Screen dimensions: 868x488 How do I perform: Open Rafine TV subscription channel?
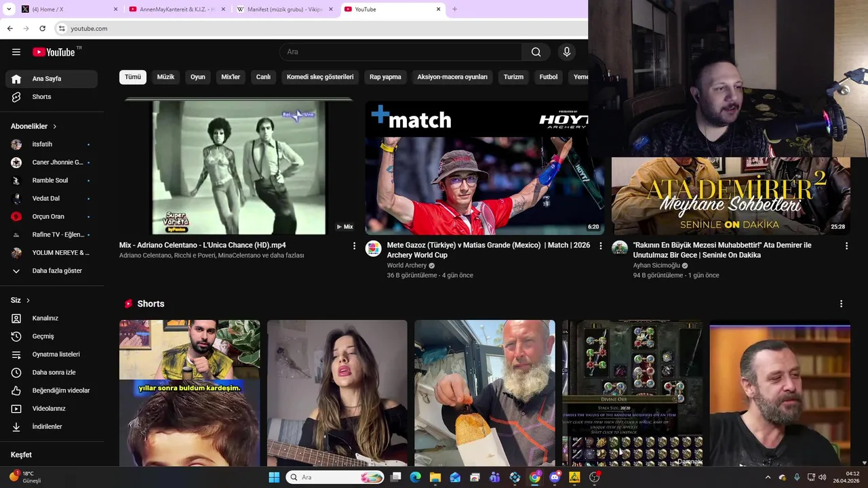point(52,235)
